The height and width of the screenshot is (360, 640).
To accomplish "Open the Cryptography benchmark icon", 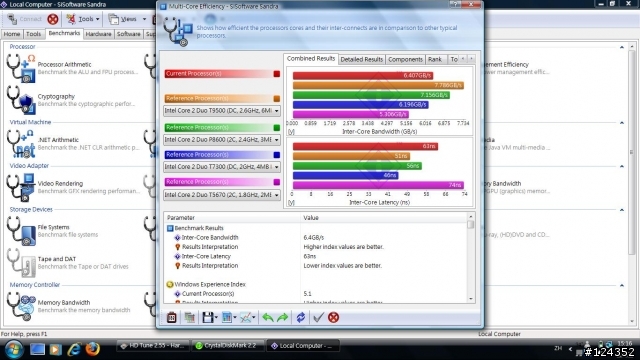I will point(21,101).
